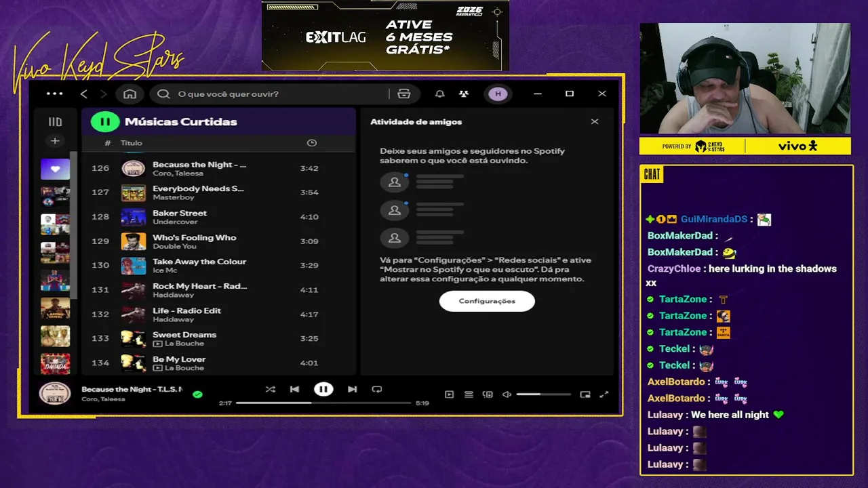Open the Spotify three-dot menu
Screen dimensions: 868x488
coord(54,94)
